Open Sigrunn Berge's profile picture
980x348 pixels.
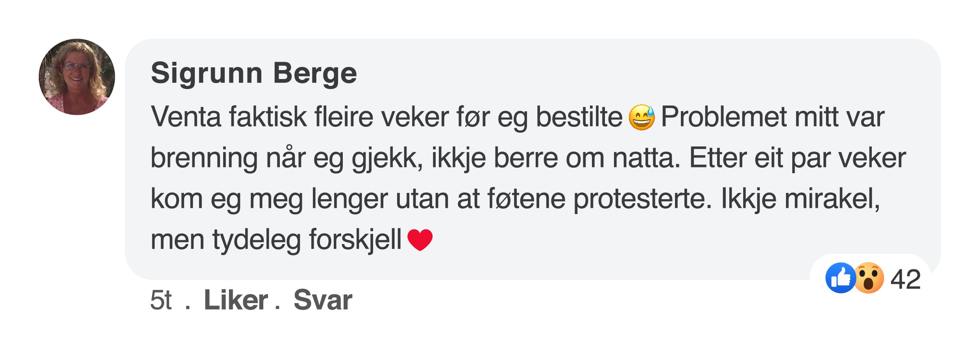(77, 77)
